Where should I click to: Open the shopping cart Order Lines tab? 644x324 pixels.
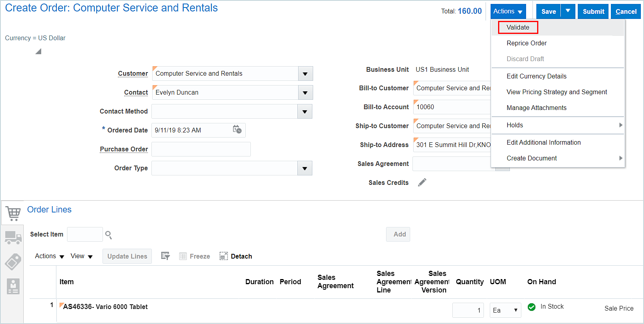pyautogui.click(x=13, y=213)
